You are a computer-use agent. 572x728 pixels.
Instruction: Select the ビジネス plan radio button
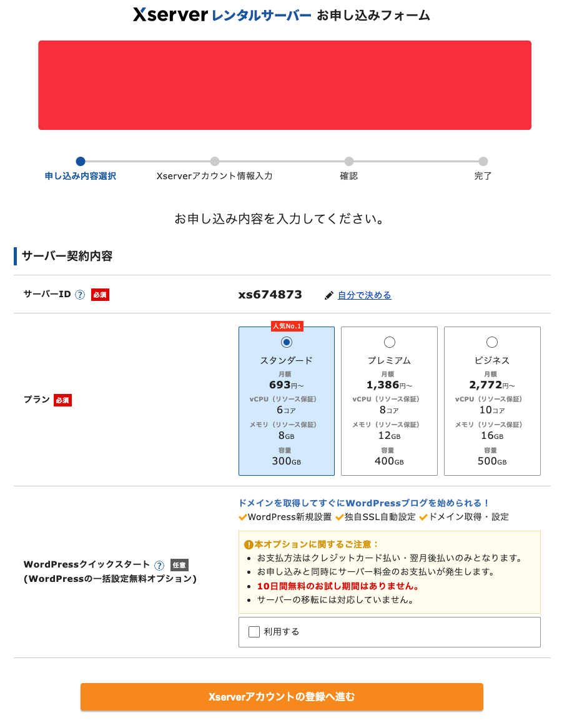pyautogui.click(x=492, y=342)
